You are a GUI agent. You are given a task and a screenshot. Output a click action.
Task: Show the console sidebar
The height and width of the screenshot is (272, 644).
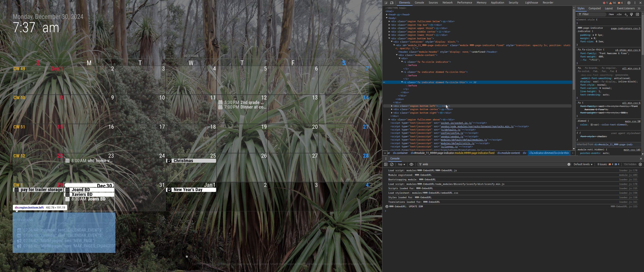coord(386,164)
